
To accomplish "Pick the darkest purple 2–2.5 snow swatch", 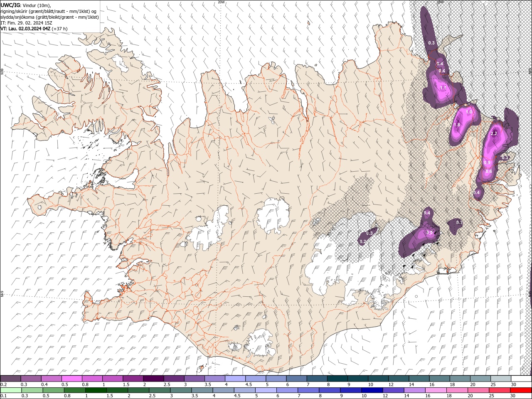I will tap(153, 379).
